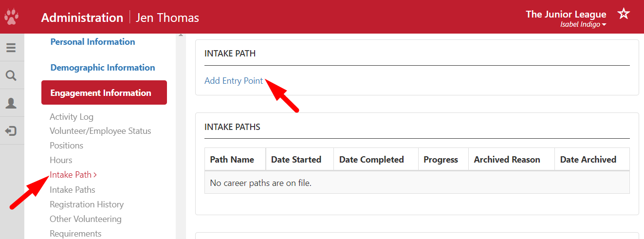Open Registration History

[87, 204]
